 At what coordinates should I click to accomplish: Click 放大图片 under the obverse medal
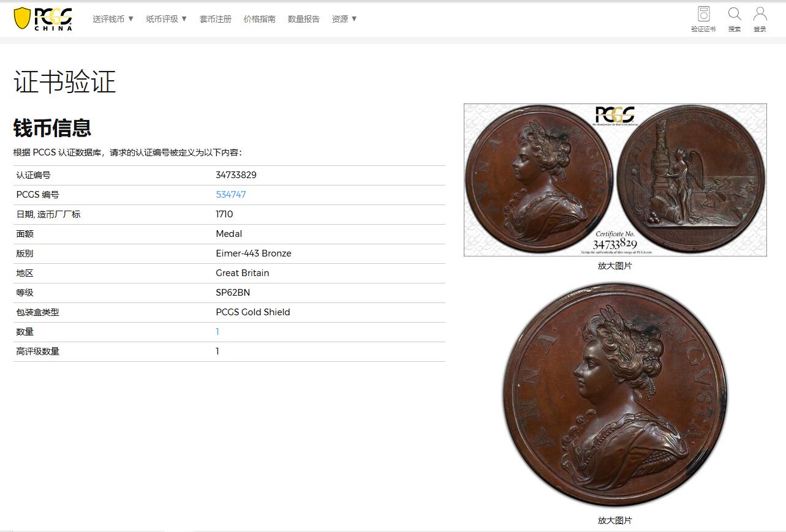coord(615,520)
